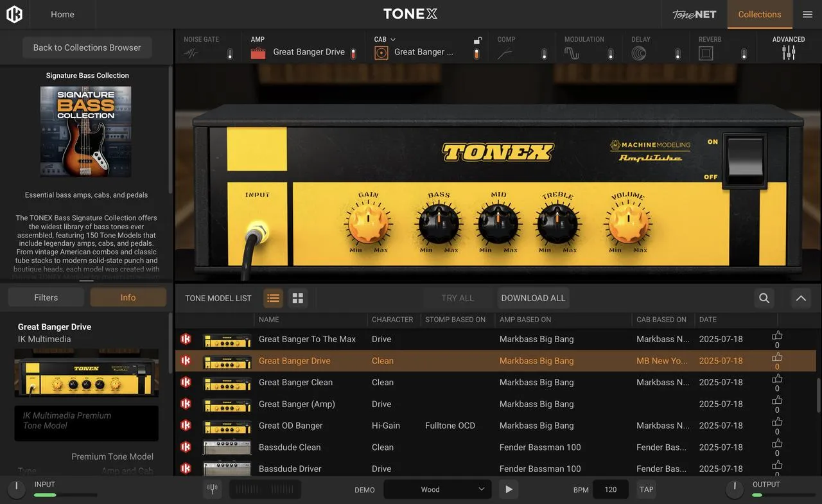Click the amp MID knob
822x504 pixels.
click(x=498, y=225)
